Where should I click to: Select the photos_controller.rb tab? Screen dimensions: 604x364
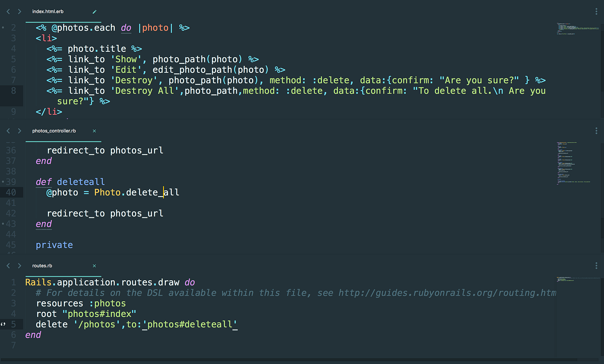point(53,131)
